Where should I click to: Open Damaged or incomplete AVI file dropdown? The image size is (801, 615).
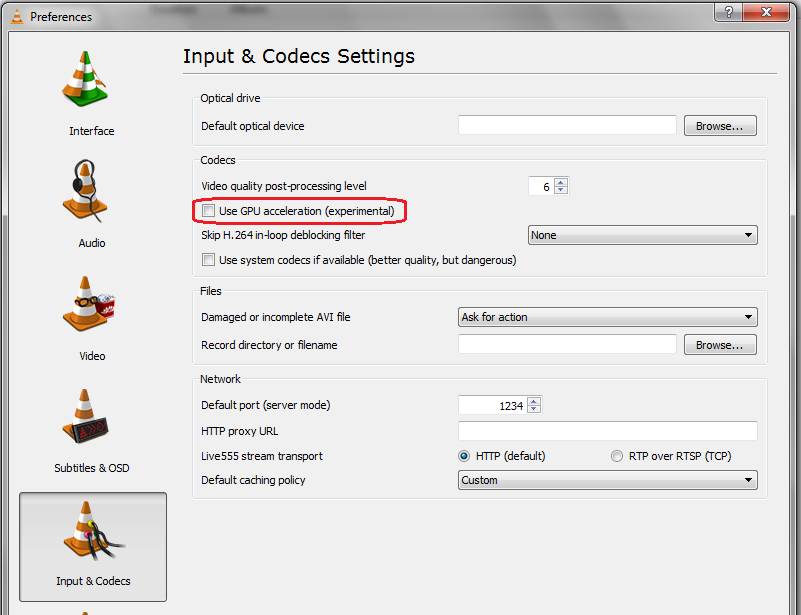[x=608, y=317]
